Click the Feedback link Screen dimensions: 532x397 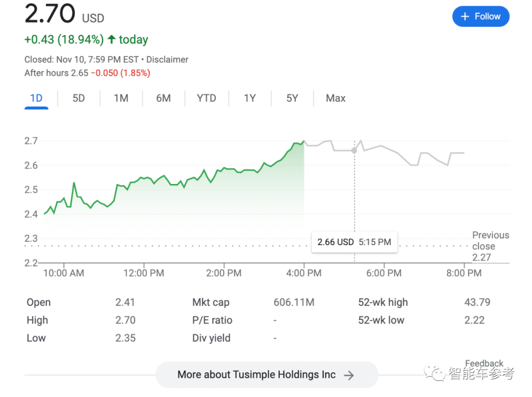484,363
